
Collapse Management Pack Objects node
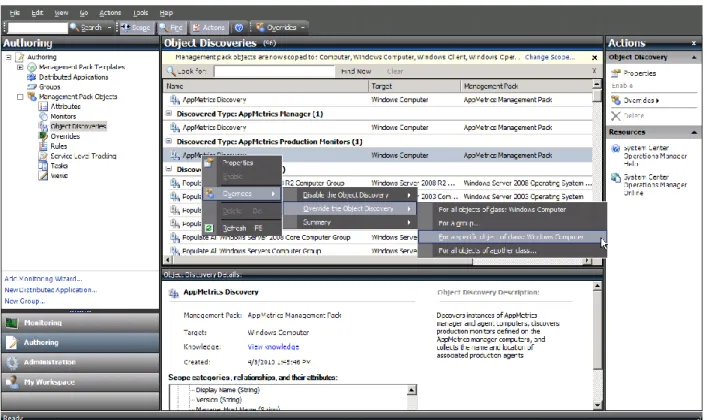(x=20, y=97)
